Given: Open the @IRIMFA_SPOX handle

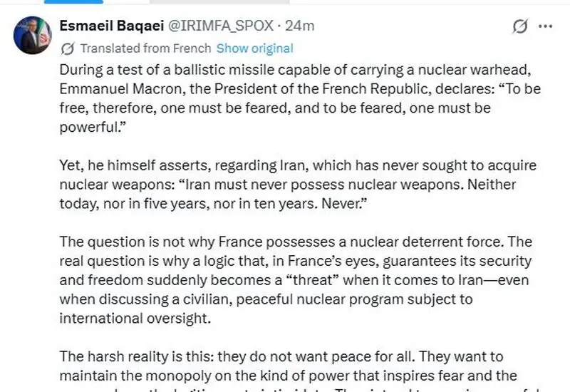Looking at the screenshot, I should (221, 26).
